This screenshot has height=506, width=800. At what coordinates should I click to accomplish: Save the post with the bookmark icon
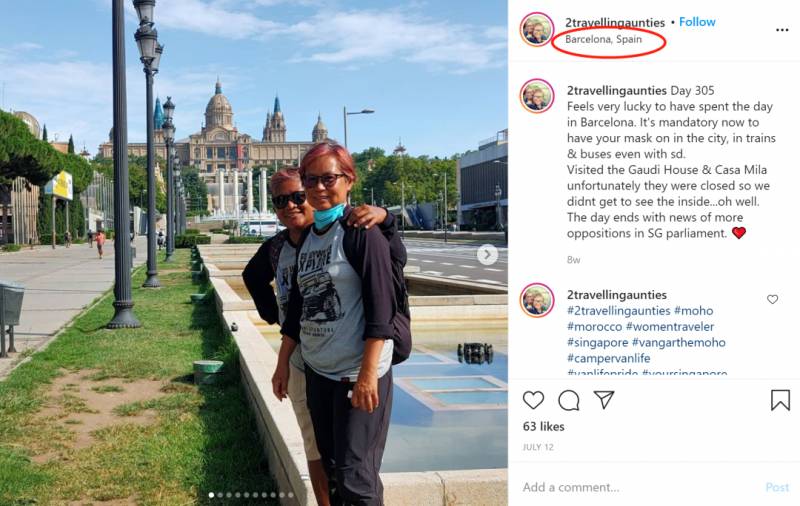(780, 400)
